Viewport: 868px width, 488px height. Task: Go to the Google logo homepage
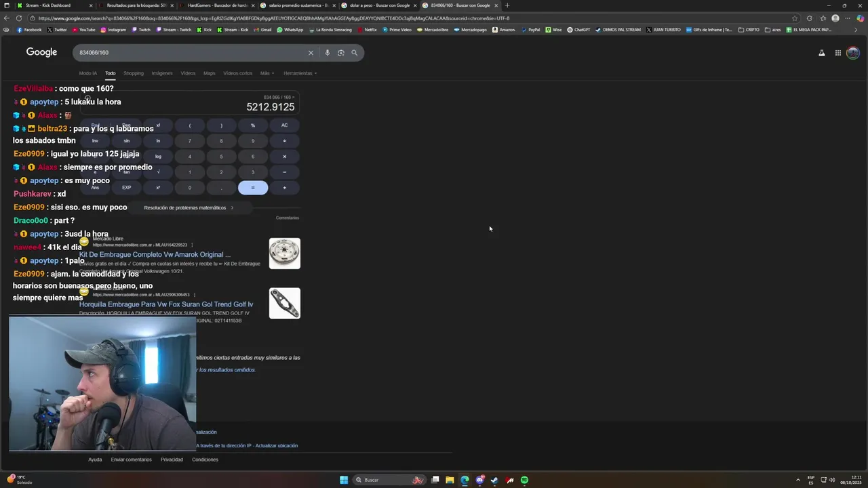[41, 52]
